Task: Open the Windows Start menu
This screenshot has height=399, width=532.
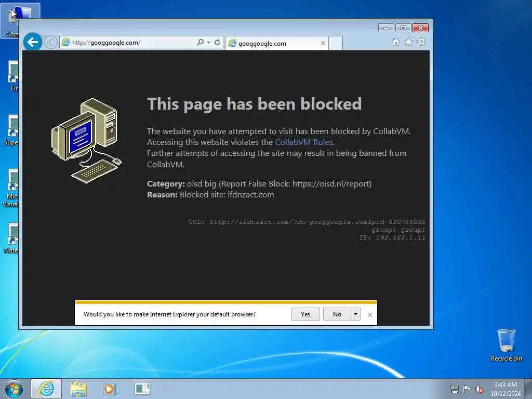Action: click(x=14, y=389)
